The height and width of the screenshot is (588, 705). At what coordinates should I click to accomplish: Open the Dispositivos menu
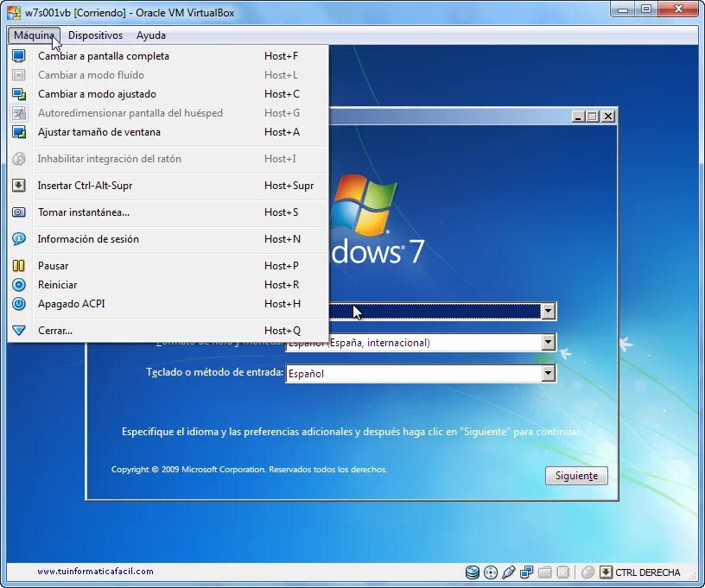[x=95, y=35]
